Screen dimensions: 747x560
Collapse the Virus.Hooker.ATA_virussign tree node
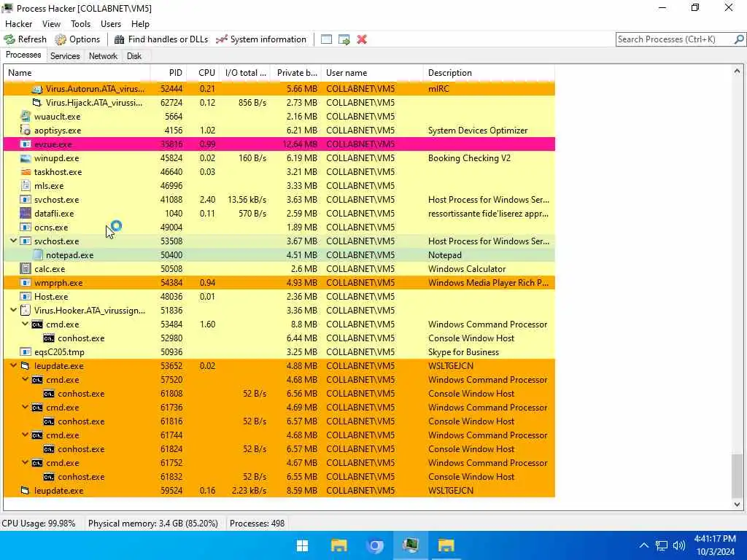tap(13, 310)
